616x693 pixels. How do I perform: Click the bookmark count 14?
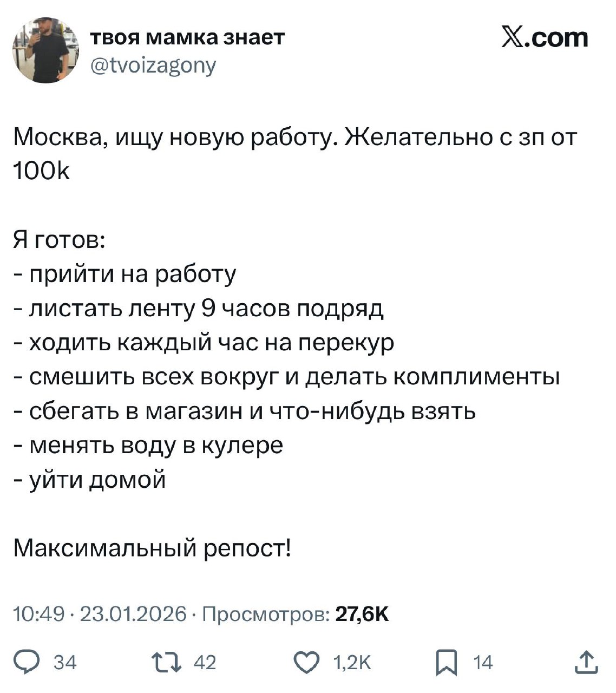483,662
